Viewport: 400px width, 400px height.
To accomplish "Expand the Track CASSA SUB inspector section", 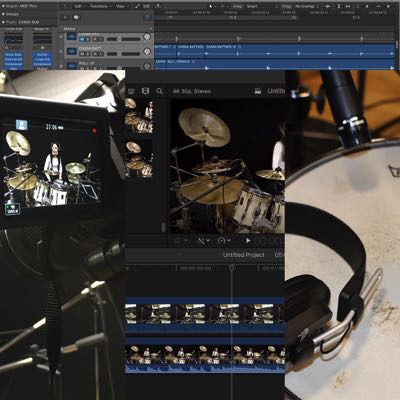I will click(3, 22).
